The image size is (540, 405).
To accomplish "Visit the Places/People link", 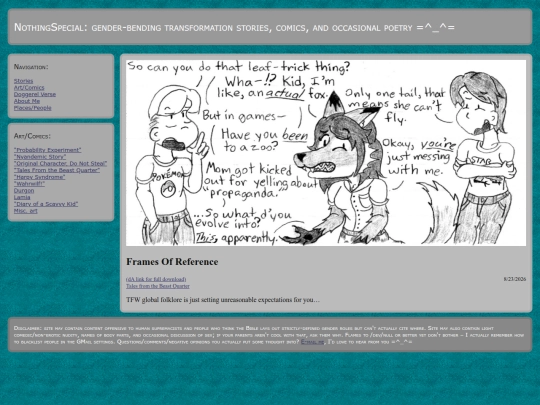I will pos(33,108).
